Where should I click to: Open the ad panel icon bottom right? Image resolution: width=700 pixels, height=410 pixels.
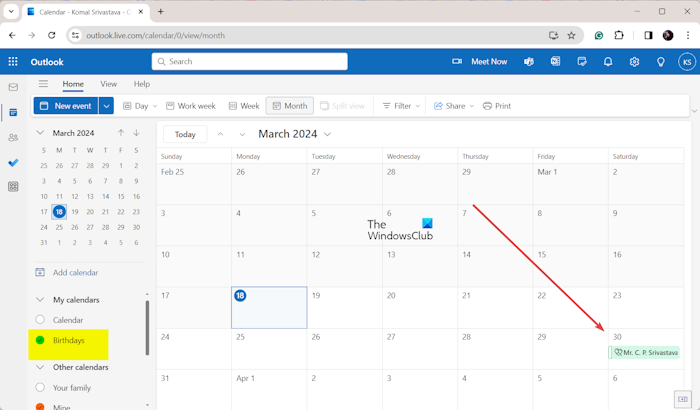pyautogui.click(x=683, y=399)
